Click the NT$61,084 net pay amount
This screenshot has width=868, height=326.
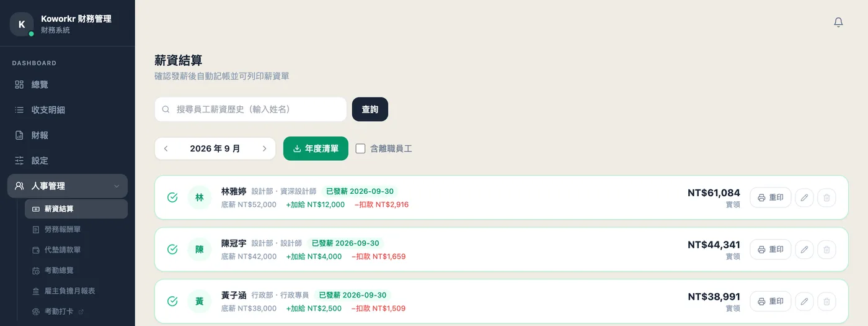714,193
